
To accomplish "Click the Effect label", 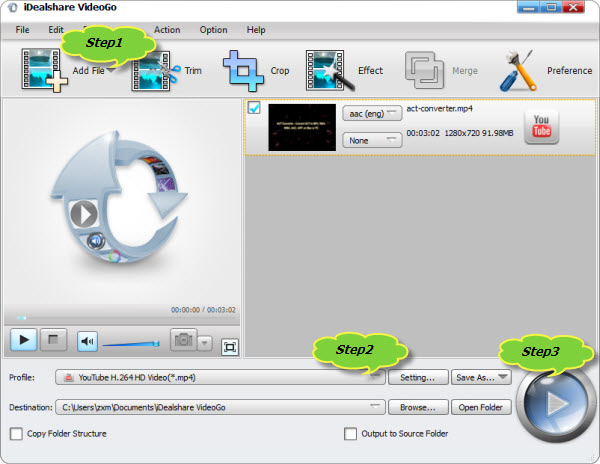I will coord(370,71).
